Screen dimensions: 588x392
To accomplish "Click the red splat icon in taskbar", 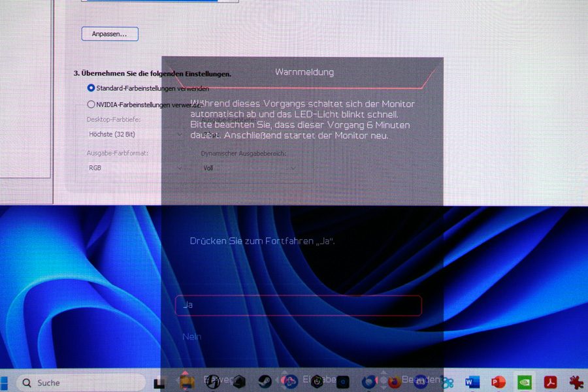I will (576, 382).
